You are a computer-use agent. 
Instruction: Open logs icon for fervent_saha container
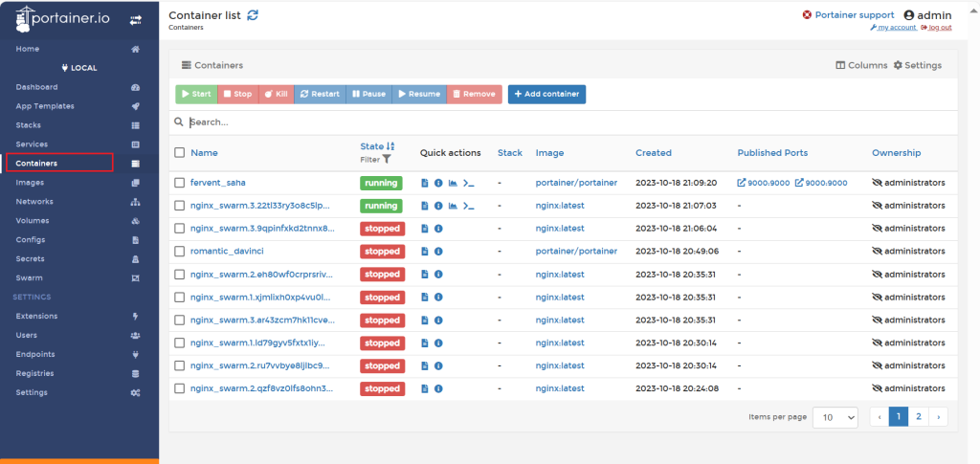click(425, 183)
